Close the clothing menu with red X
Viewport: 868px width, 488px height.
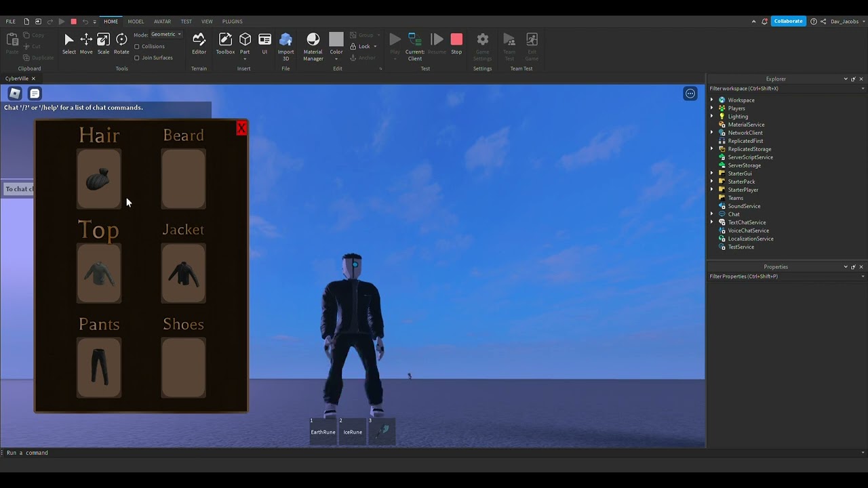click(241, 128)
